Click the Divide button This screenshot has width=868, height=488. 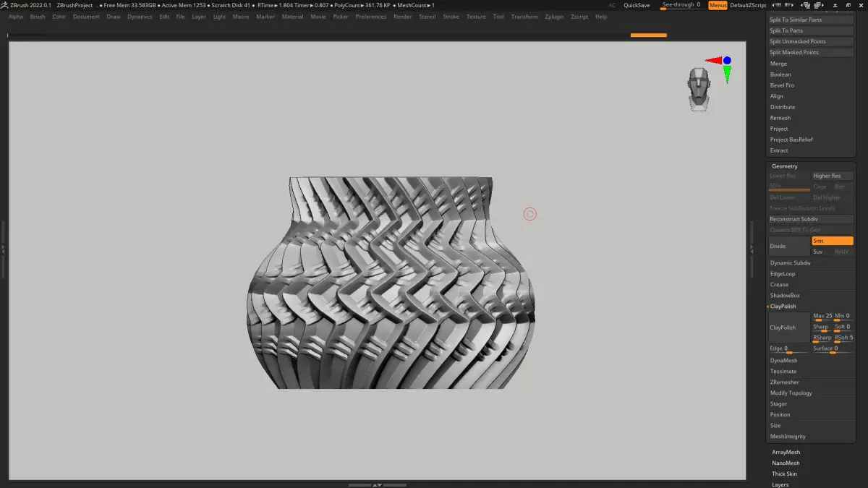[x=789, y=246]
